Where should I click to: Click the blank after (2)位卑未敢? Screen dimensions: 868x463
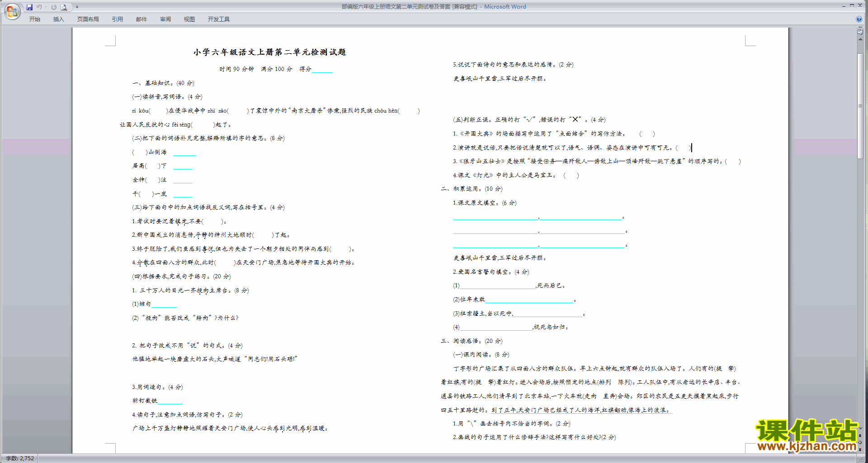tap(529, 300)
